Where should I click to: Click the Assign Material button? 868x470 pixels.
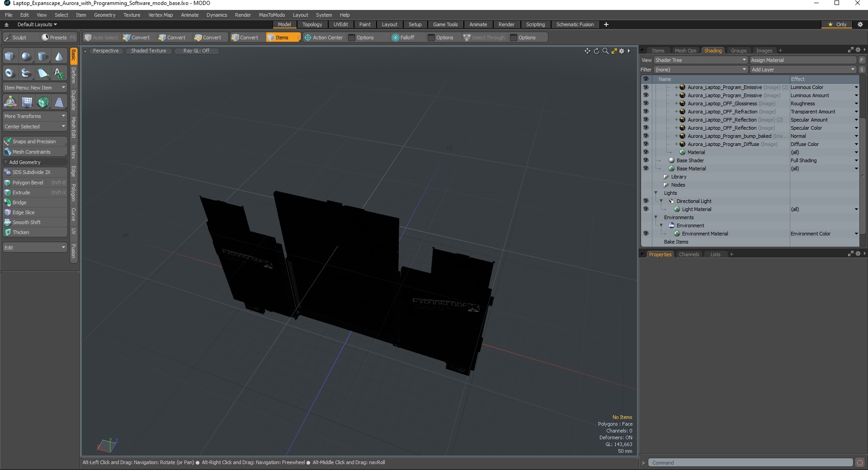[803, 60]
